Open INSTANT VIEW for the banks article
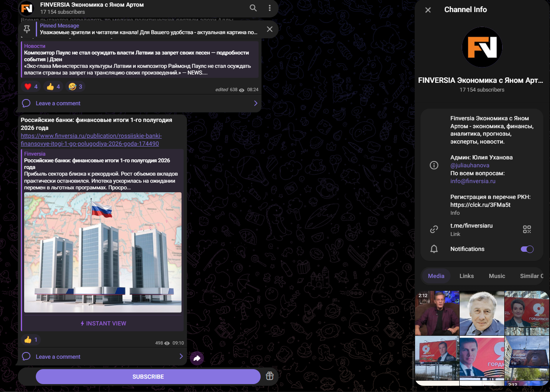Image resolution: width=550 pixels, height=392 pixels. 103,323
